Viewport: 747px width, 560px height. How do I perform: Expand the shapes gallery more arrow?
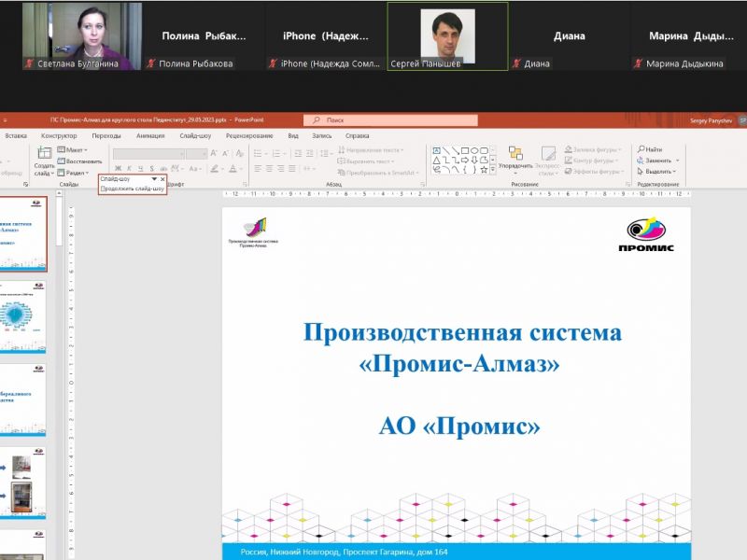click(x=494, y=171)
